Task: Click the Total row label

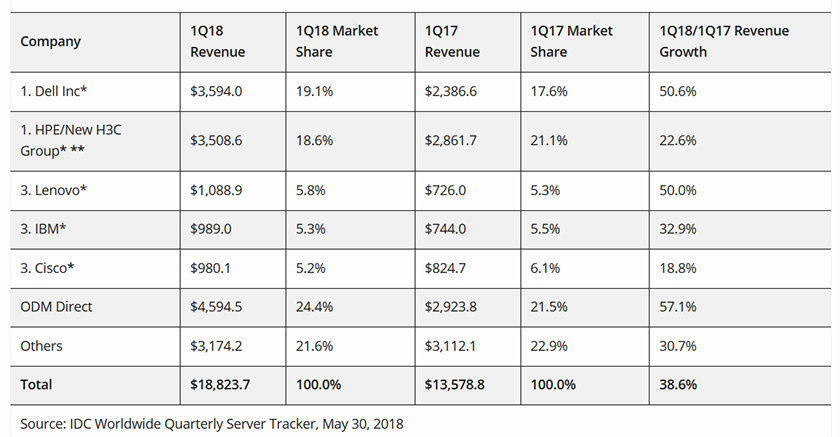Action: [36, 384]
